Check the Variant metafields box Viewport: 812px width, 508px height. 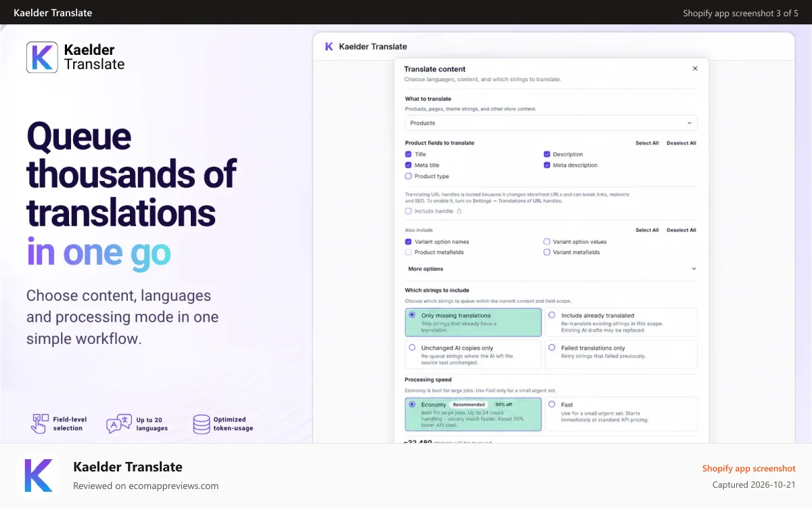[x=547, y=252]
